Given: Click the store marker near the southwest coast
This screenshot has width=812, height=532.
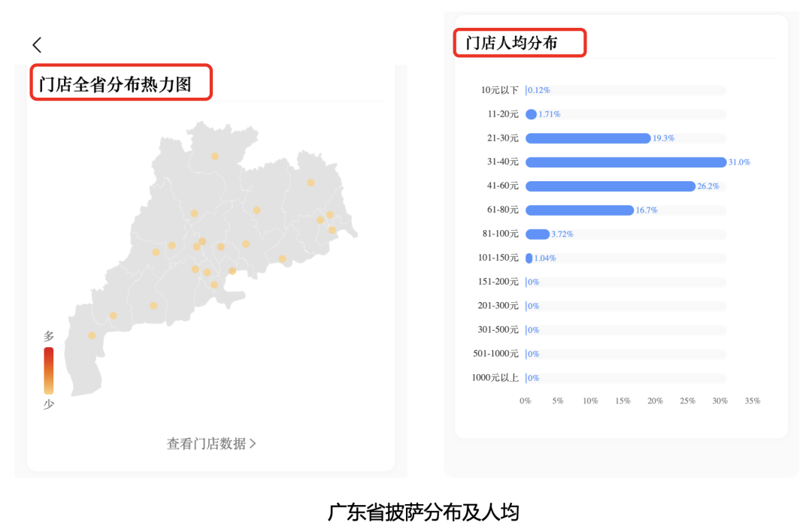Looking at the screenshot, I should (91, 336).
